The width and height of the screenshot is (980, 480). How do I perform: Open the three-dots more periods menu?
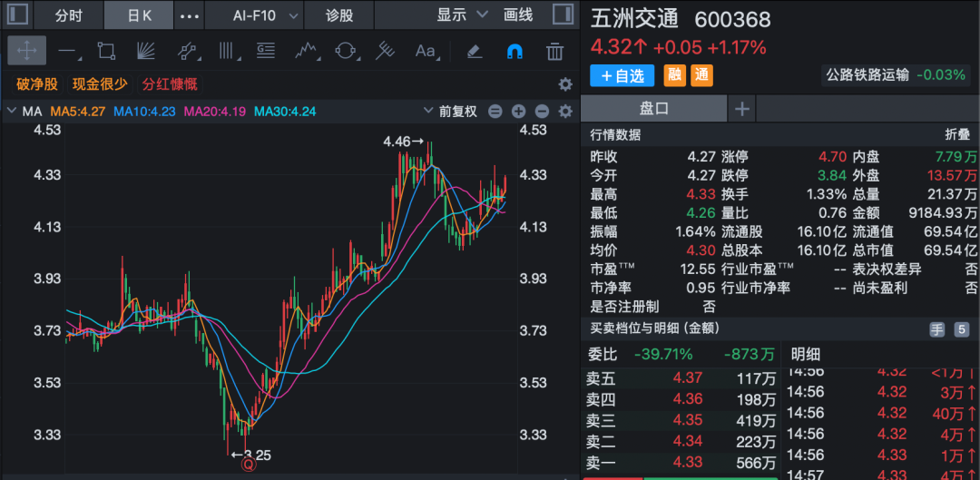click(190, 15)
